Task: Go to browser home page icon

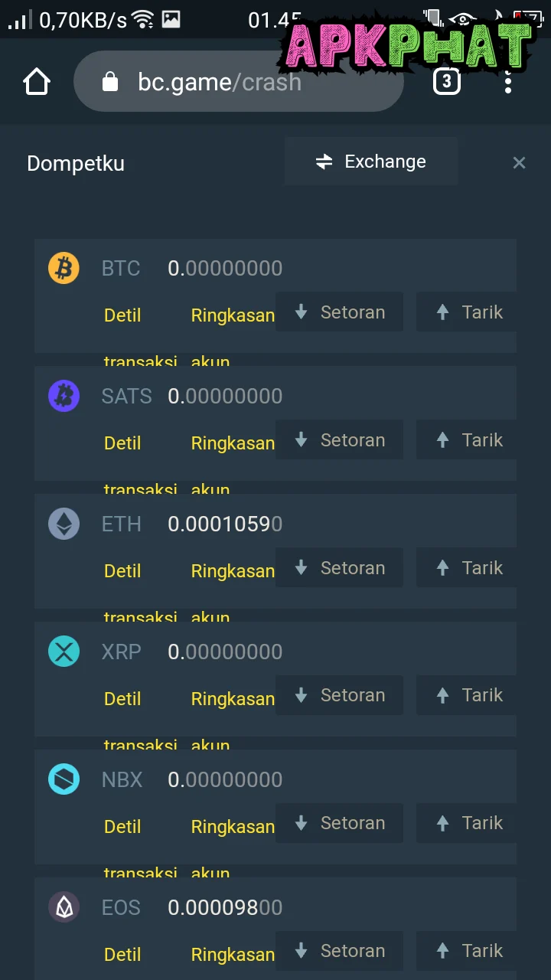Action: point(37,82)
